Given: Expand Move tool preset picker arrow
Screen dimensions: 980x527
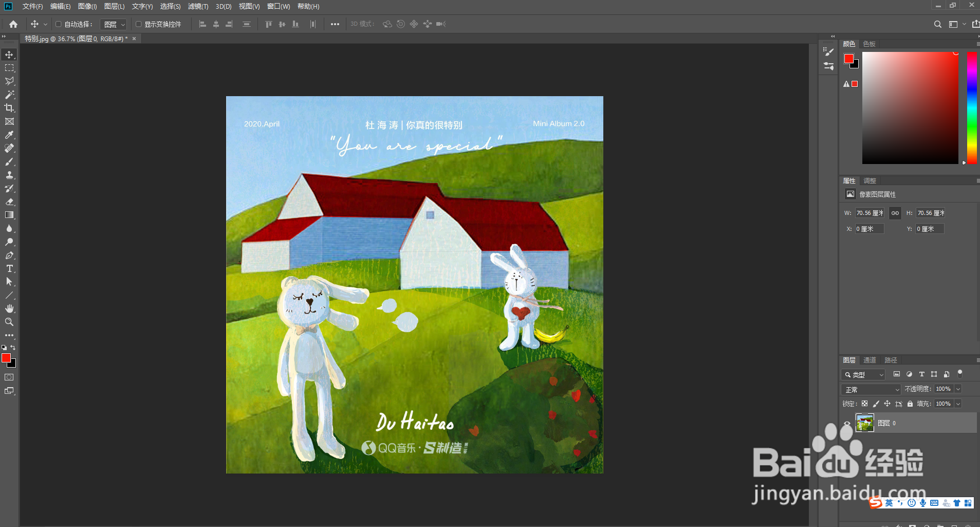Looking at the screenshot, I should coord(45,24).
